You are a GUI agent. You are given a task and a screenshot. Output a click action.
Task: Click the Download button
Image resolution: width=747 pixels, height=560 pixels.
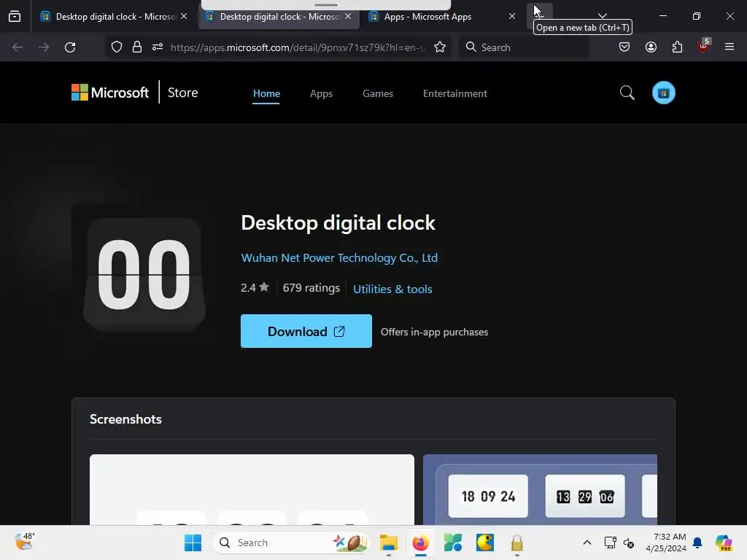pyautogui.click(x=306, y=331)
